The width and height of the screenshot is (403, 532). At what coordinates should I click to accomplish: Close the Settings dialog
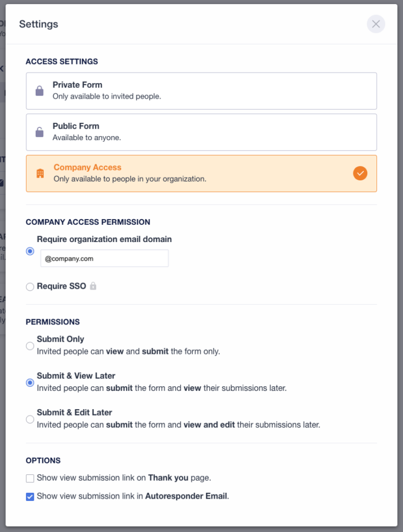tap(376, 24)
